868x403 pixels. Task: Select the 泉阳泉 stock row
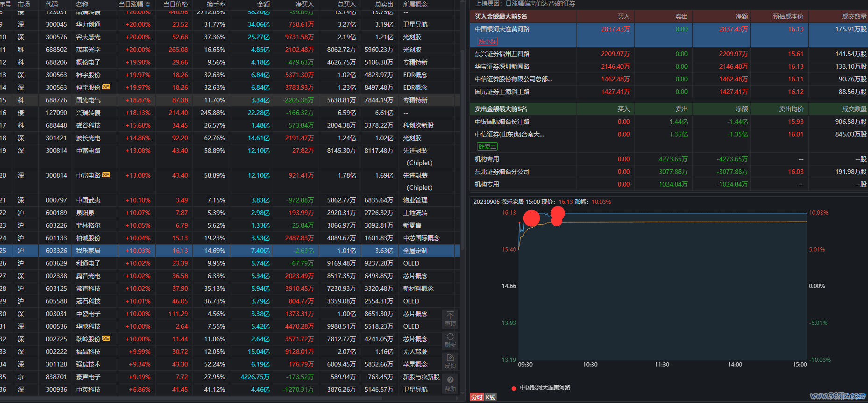[230, 213]
